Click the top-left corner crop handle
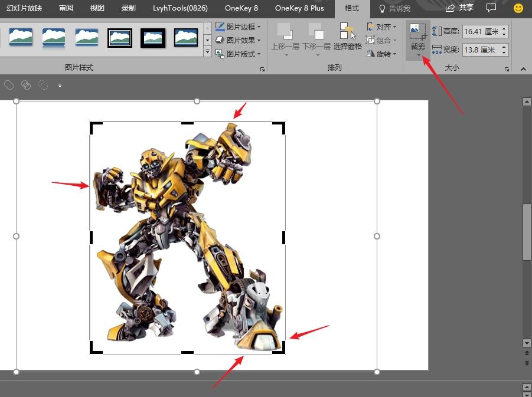The width and height of the screenshot is (532, 397). pyautogui.click(x=96, y=128)
